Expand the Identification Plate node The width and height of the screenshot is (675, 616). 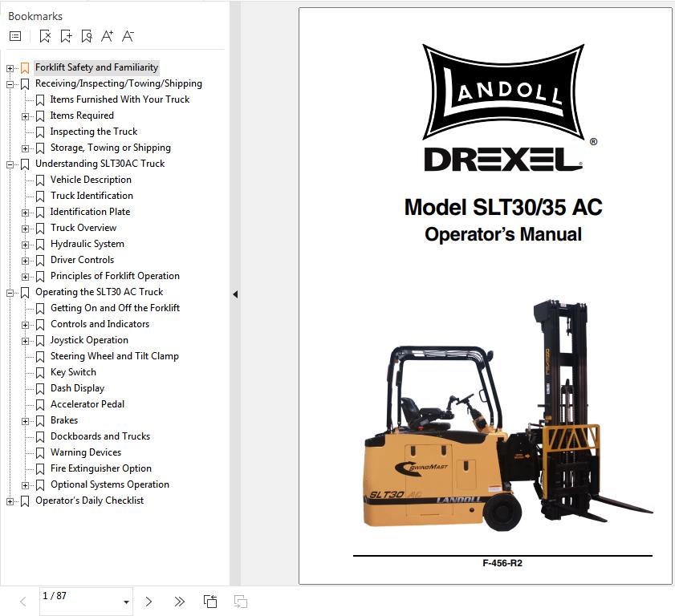point(25,213)
